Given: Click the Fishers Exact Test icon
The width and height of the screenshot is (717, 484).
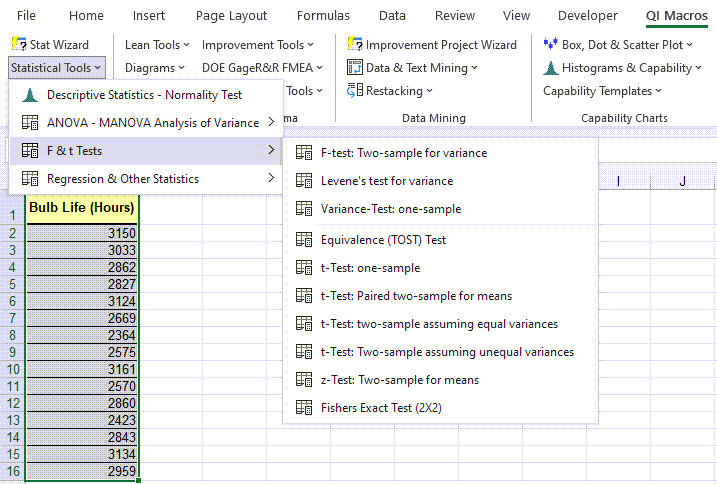Looking at the screenshot, I should (x=304, y=408).
